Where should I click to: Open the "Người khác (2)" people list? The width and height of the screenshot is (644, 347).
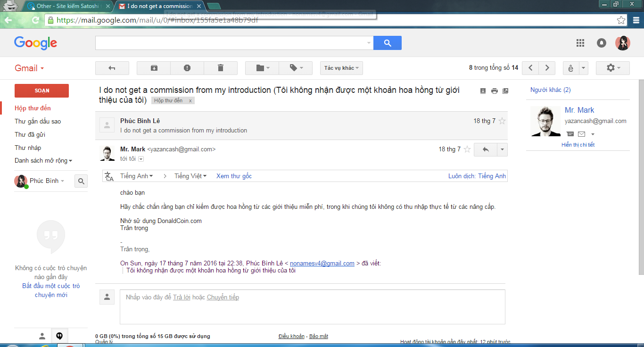[x=550, y=90]
